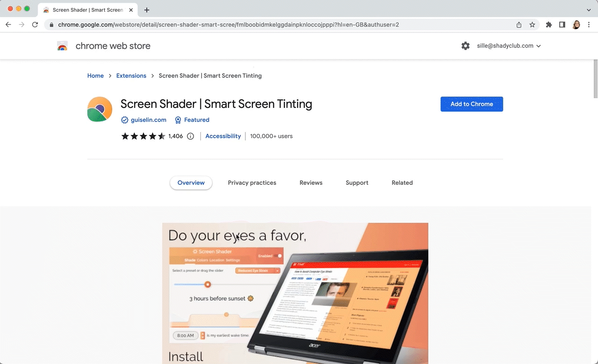This screenshot has width=598, height=364.
Task: Click the chrome web store title
Action: click(x=113, y=46)
